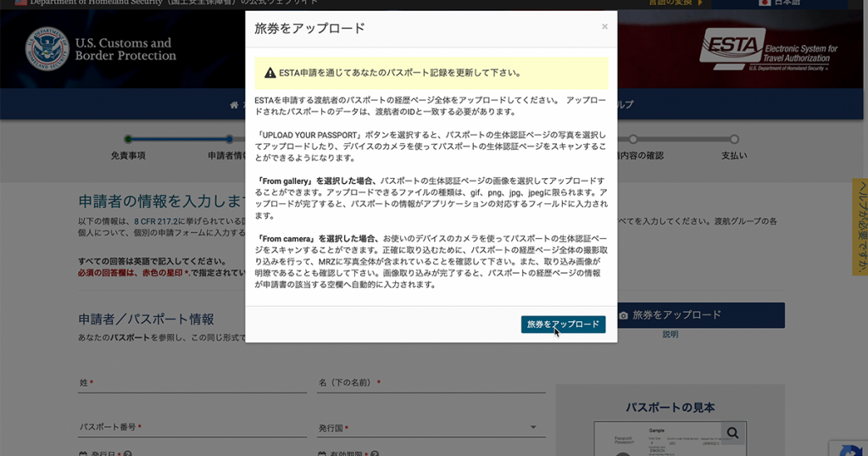Click the DHS seal logo
The height and width of the screenshot is (456, 868).
pos(47,48)
